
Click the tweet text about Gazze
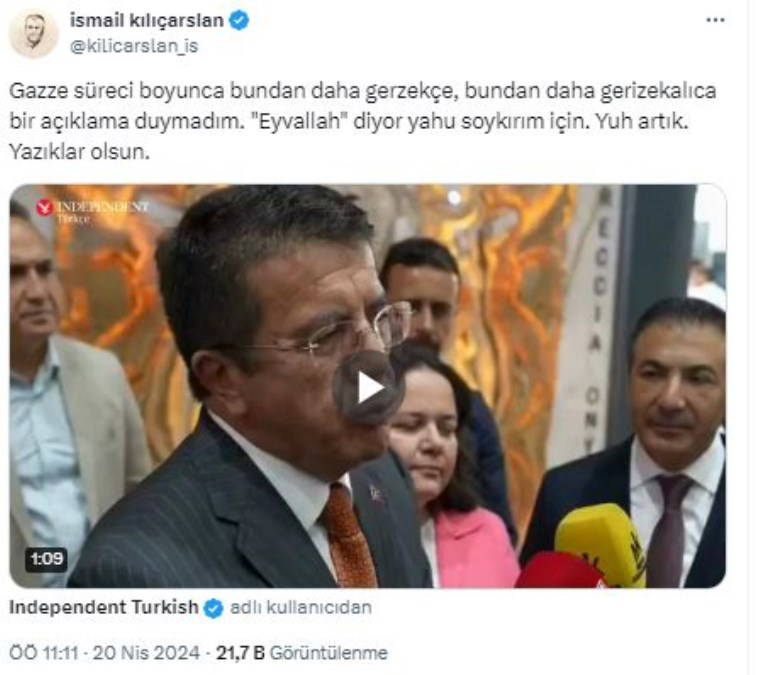(x=363, y=121)
